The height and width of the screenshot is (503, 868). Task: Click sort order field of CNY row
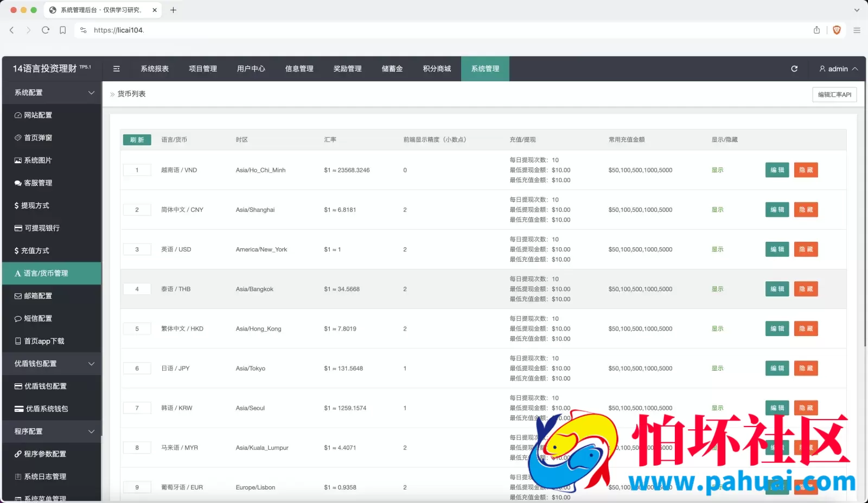pos(137,210)
